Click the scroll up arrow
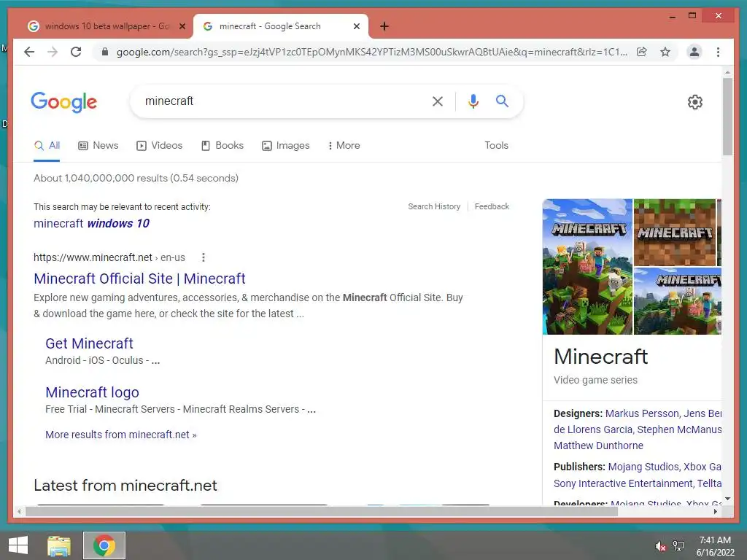Viewport: 747px width, 560px height. [x=727, y=72]
